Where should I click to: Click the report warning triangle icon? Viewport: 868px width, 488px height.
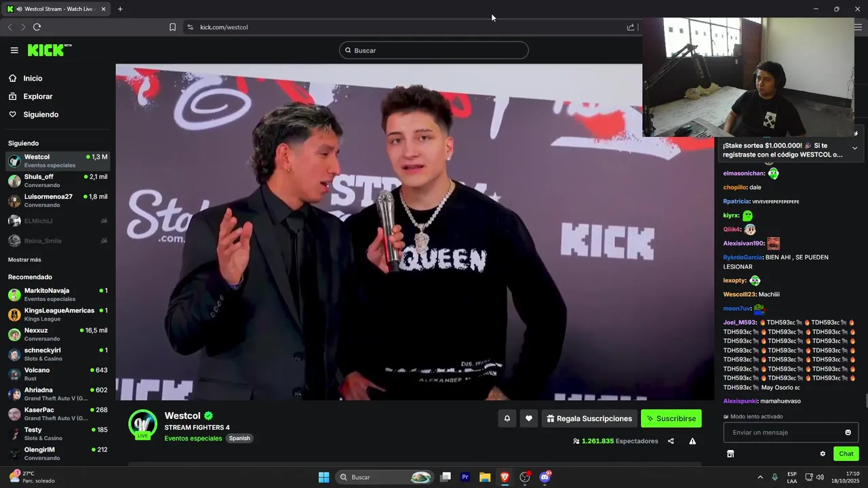692,441
